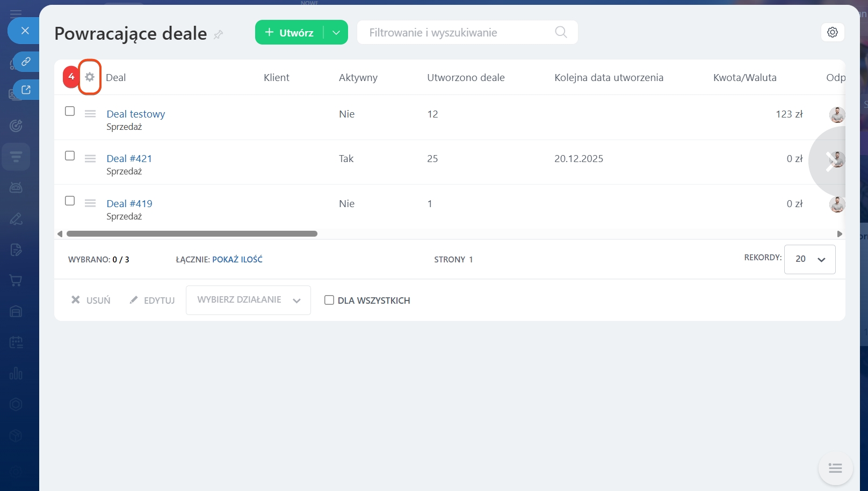The width and height of the screenshot is (868, 491).
Task: Open in new window icon
Action: [x=26, y=90]
